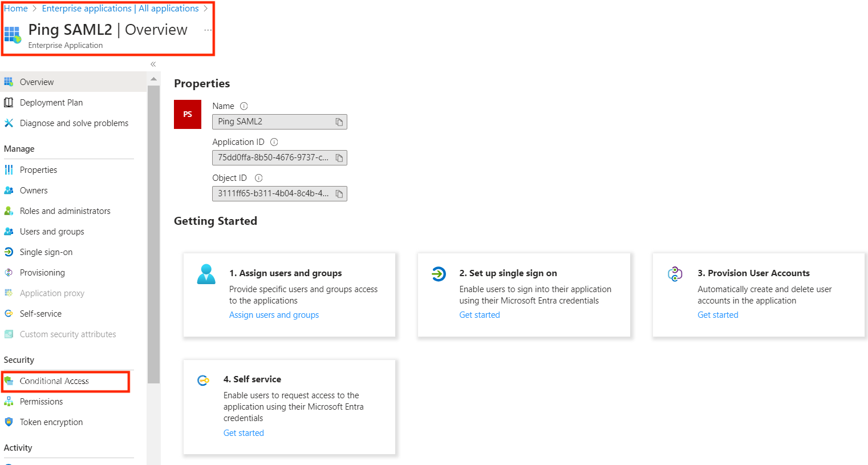Click the info icon next to Name
Viewport: 868px width, 465px height.
244,106
